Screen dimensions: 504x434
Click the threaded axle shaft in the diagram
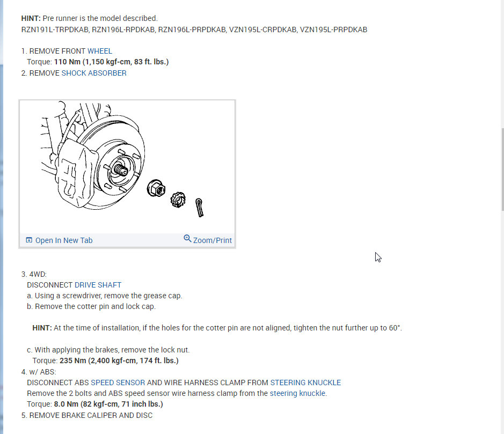[121, 170]
